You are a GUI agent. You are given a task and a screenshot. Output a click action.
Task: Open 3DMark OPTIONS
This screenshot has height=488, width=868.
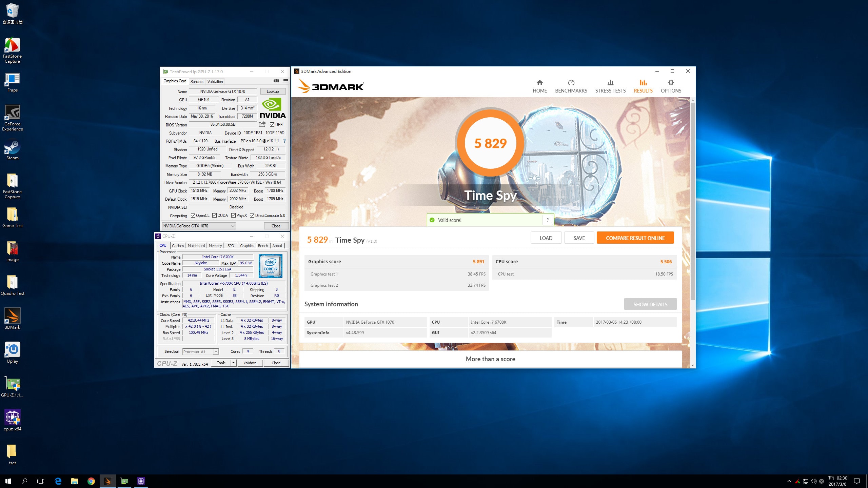click(x=671, y=86)
